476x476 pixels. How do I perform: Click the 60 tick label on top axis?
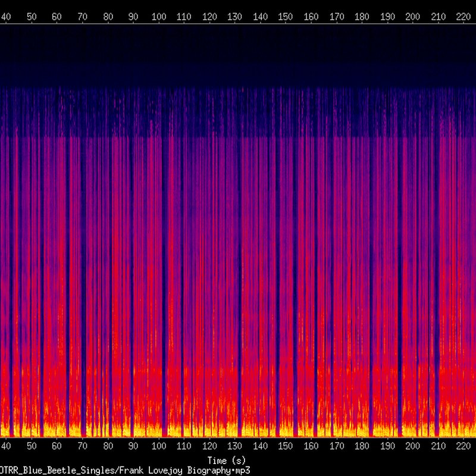pyautogui.click(x=57, y=17)
